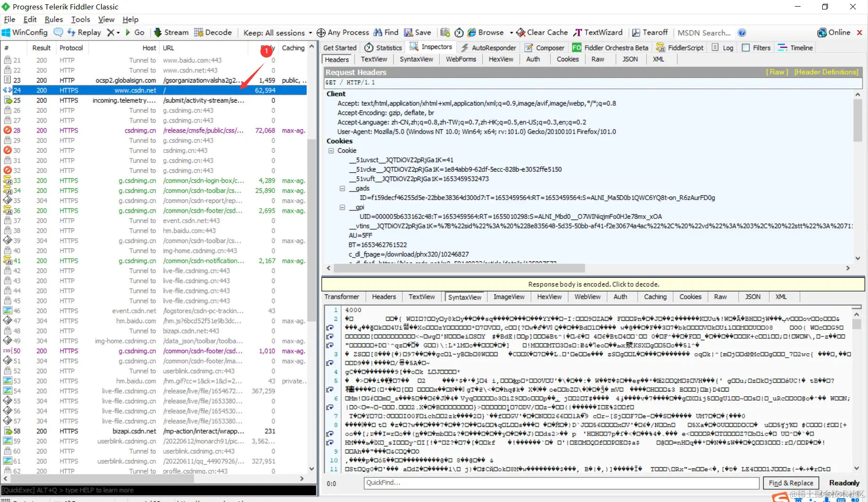The height and width of the screenshot is (502, 868).
Task: Launch Browse from the toolbar
Action: (485, 33)
